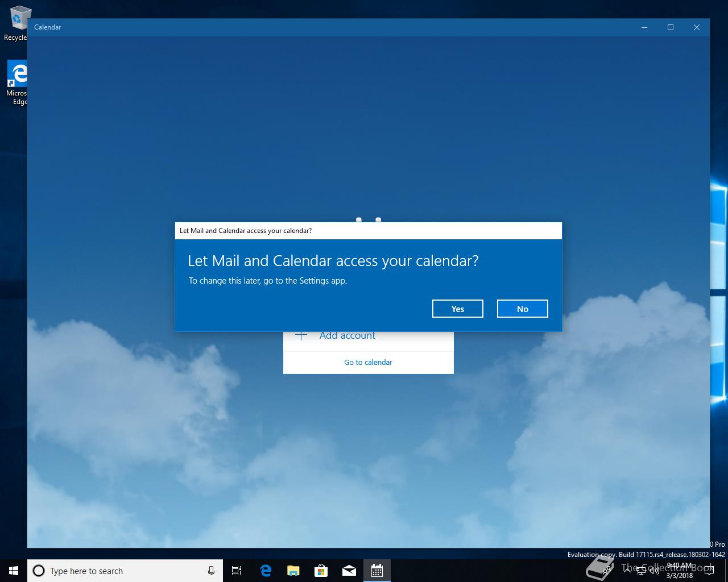Open Microsoft Store from taskbar
Viewport: 728px width, 582px height.
coord(321,571)
